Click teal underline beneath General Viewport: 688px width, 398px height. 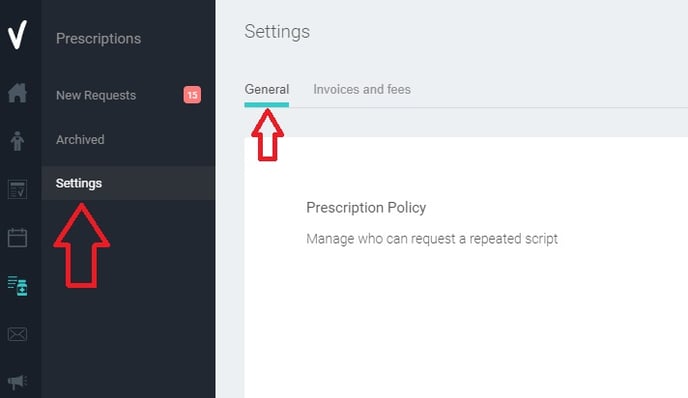pyautogui.click(x=267, y=105)
